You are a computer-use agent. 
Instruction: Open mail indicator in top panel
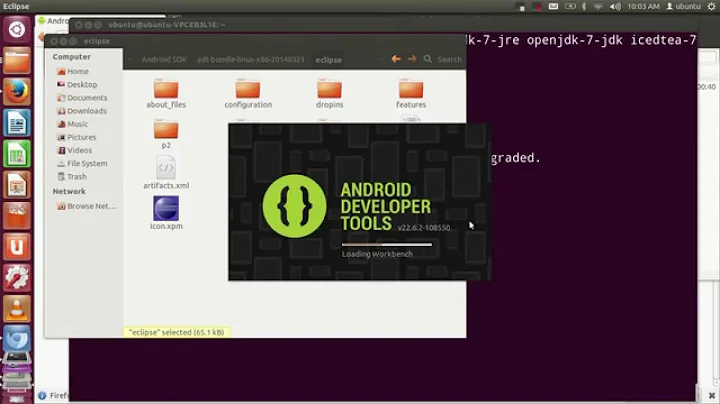click(x=553, y=6)
